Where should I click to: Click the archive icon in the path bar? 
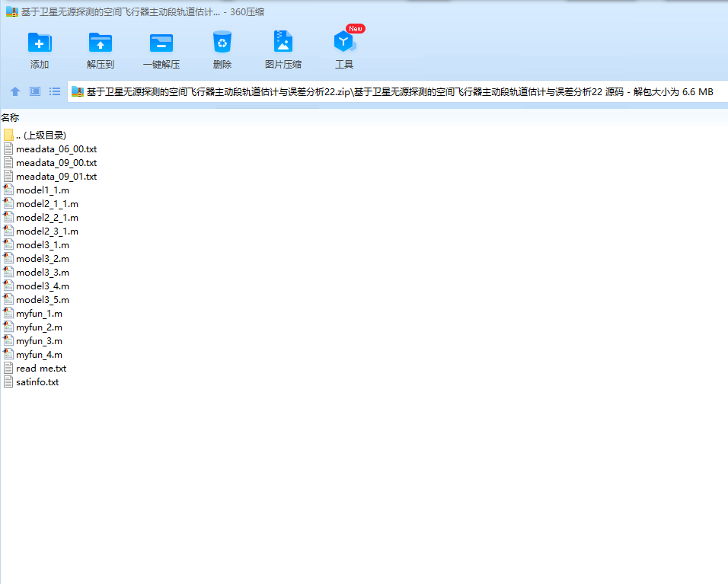pos(78,92)
